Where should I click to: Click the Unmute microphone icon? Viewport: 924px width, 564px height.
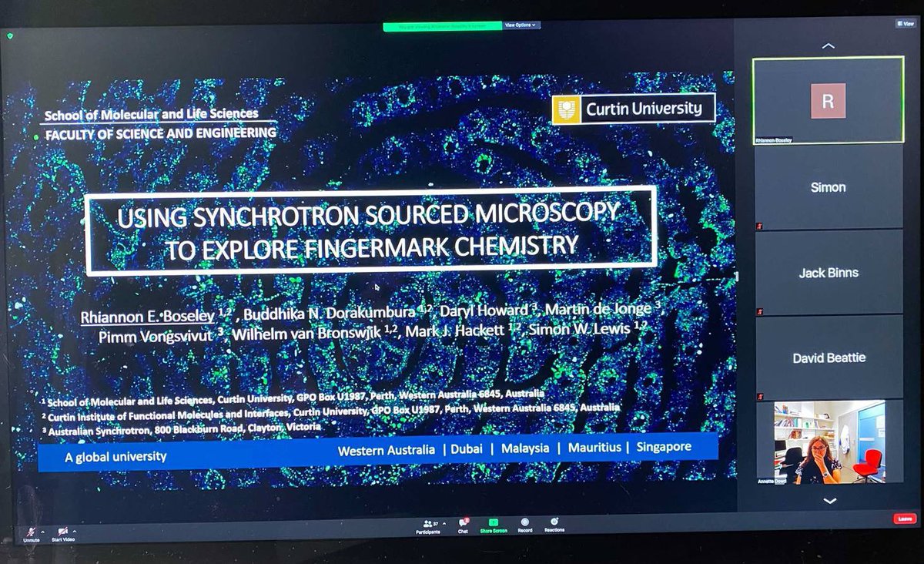click(x=32, y=532)
